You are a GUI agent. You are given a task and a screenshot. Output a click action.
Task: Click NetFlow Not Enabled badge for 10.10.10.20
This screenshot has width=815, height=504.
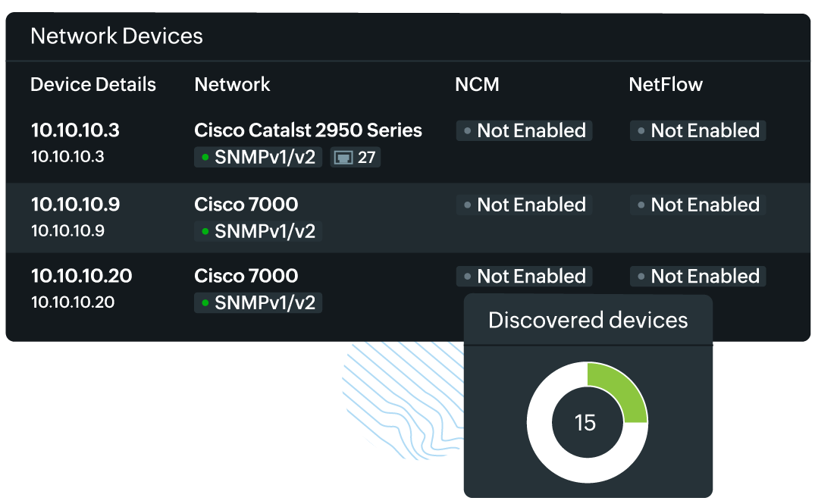(697, 277)
